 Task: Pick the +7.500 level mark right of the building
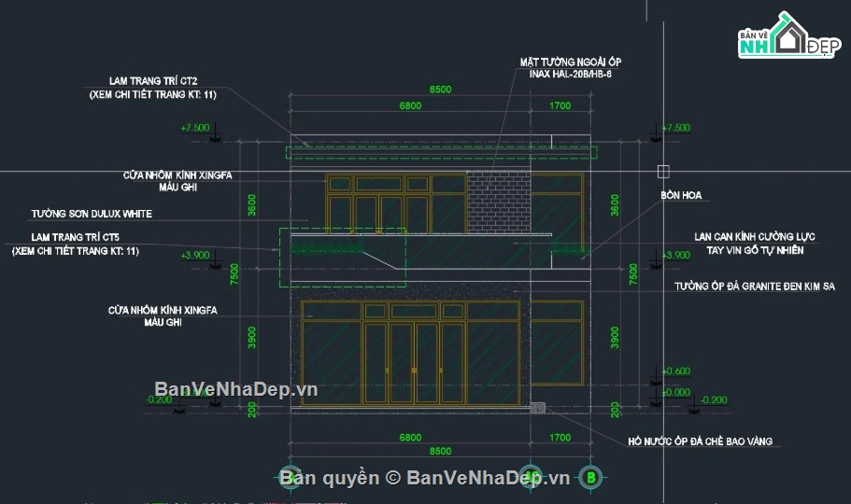(676, 128)
